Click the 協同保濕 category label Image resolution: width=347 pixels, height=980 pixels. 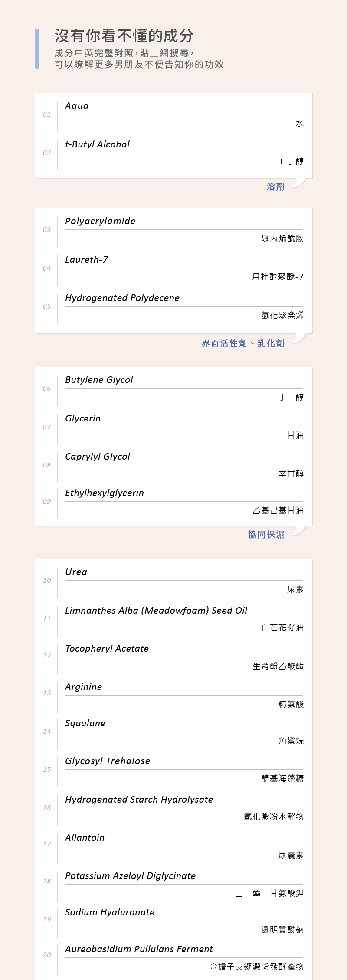(266, 535)
